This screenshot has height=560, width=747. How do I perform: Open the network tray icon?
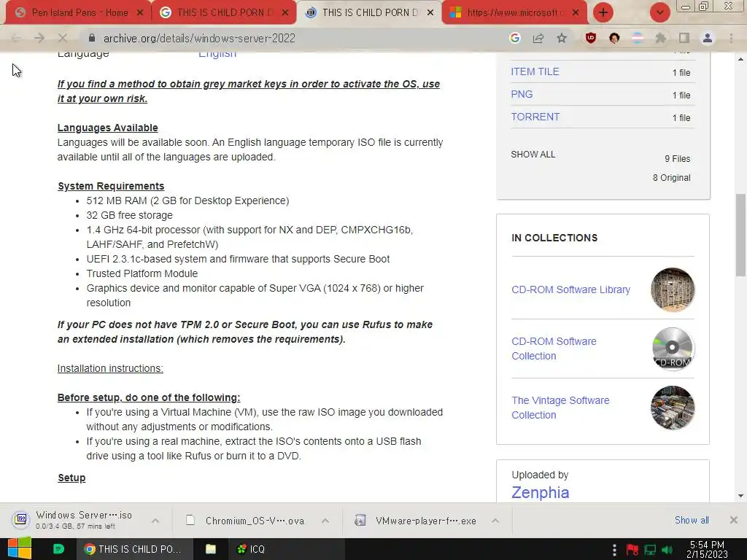tap(650, 550)
